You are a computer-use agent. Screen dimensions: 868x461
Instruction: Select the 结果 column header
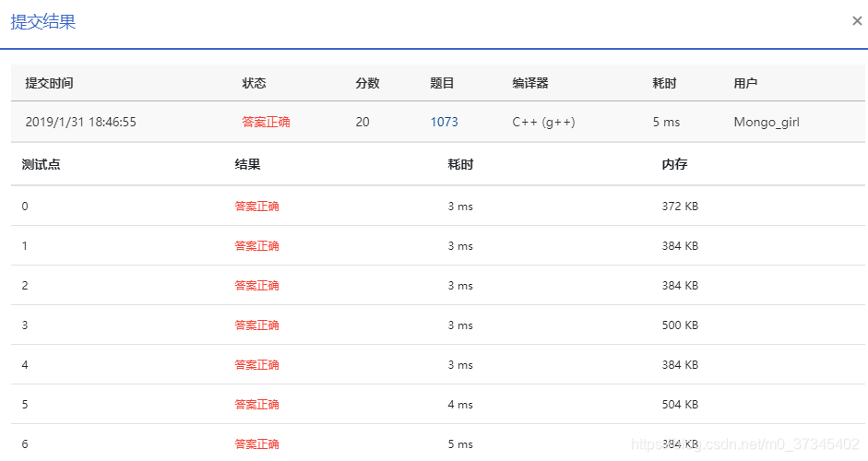click(247, 164)
